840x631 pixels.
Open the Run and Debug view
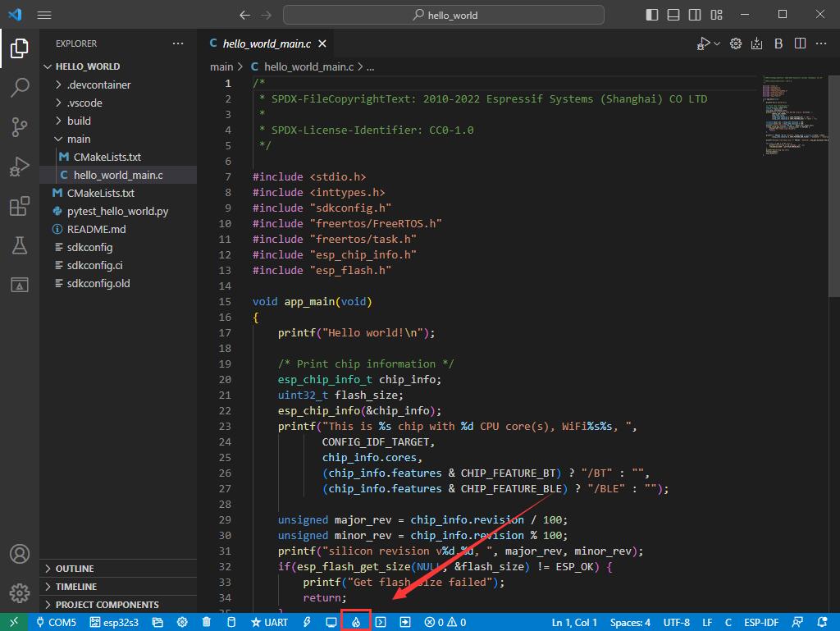point(20,167)
